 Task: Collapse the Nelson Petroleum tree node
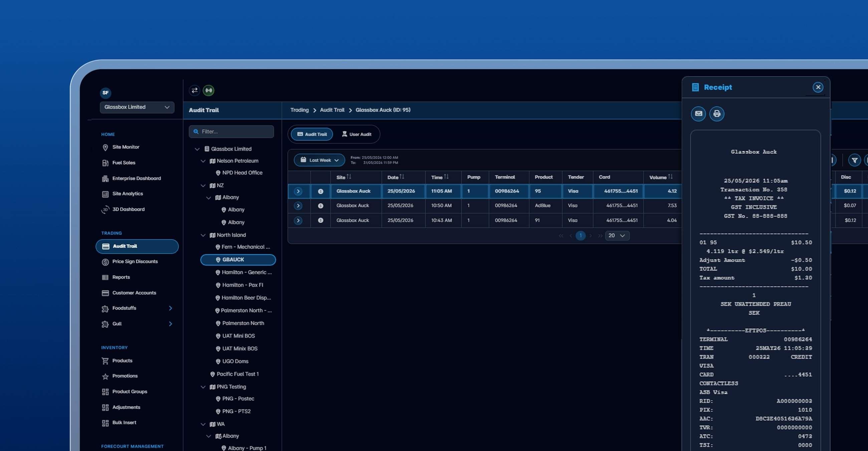coord(203,161)
